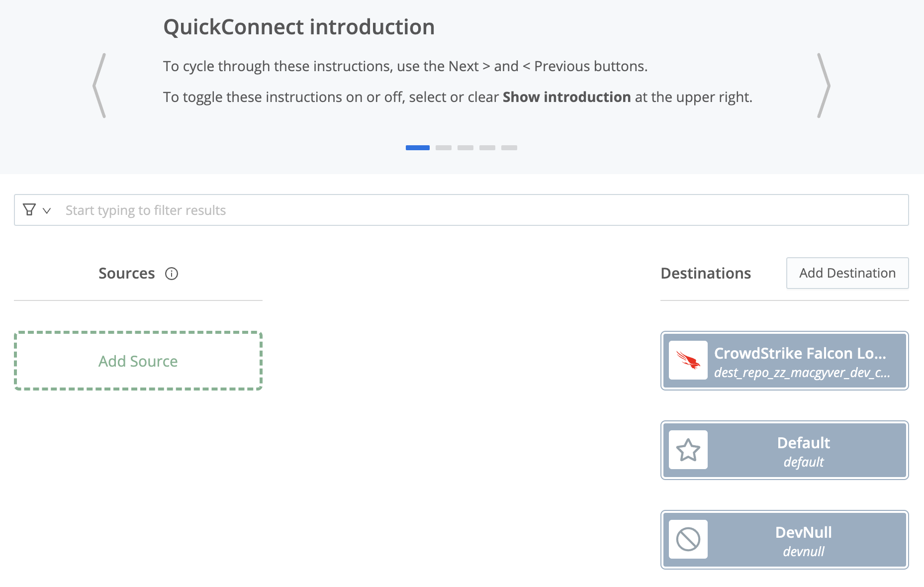
Task: Advance to next introduction slide
Action: (824, 86)
